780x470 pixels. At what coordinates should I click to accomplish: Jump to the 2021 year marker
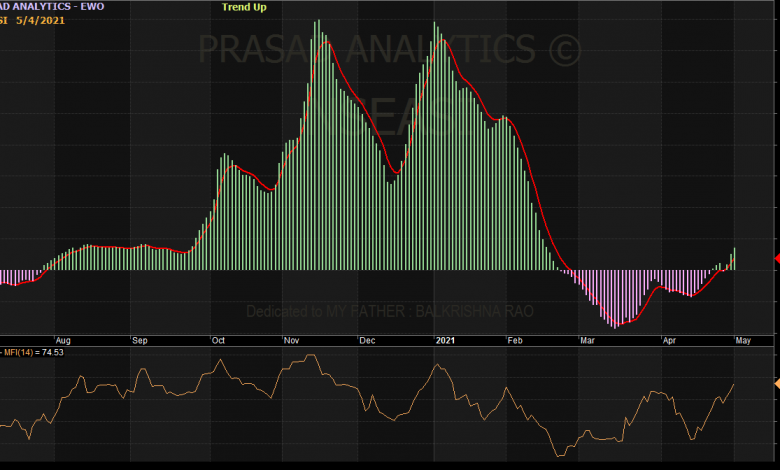(x=445, y=340)
